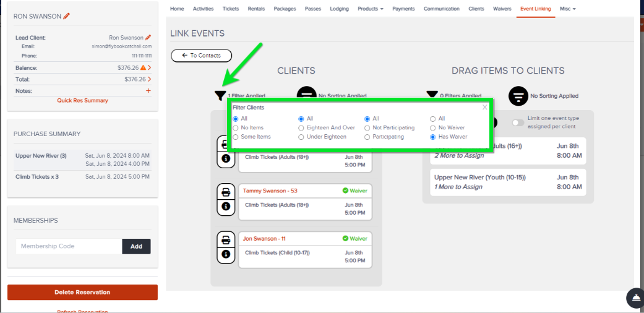
Task: Add a note with the plus icon
Action: (x=148, y=91)
